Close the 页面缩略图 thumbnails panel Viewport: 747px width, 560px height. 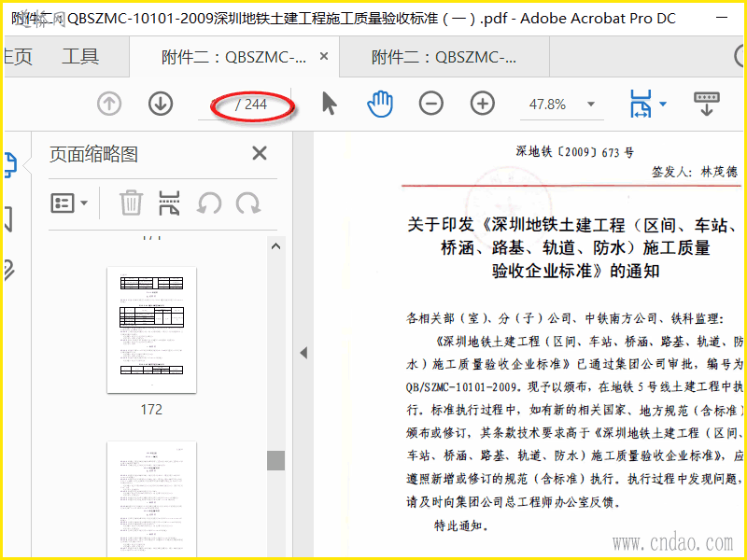click(260, 153)
